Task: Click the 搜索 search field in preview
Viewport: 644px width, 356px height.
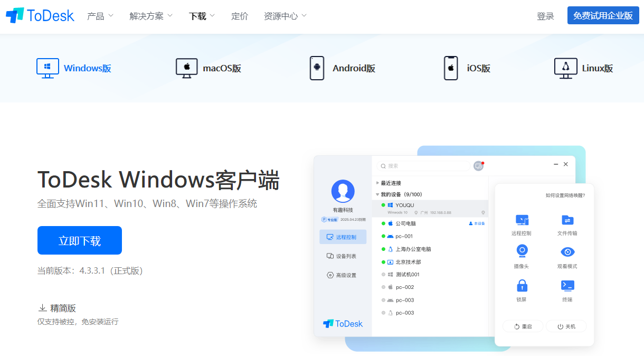Action: point(423,166)
